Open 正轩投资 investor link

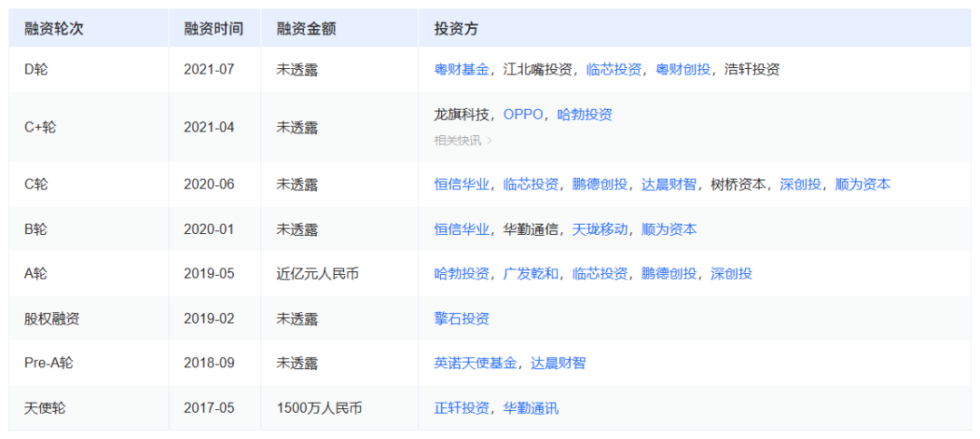(461, 408)
